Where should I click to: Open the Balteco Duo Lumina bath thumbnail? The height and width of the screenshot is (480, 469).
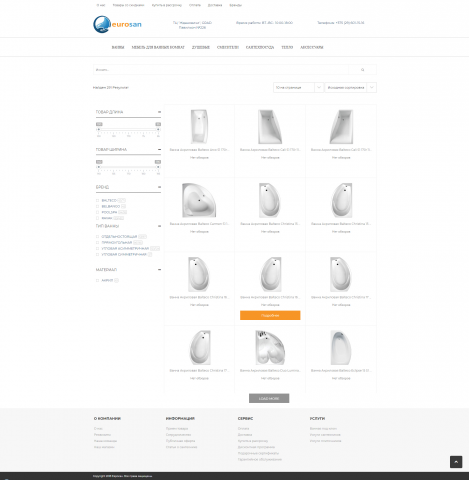pos(270,348)
